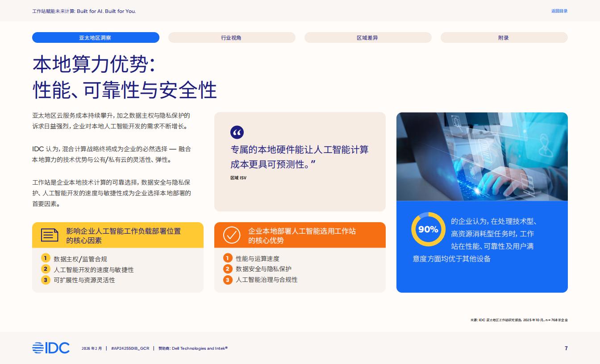This screenshot has height=364, width=600.
Task: Go to the 附录 tab
Action: click(x=504, y=38)
